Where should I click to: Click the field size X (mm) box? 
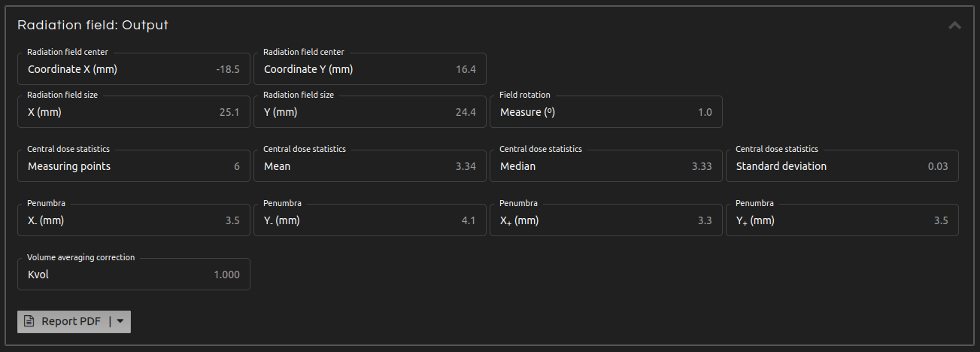pos(134,112)
